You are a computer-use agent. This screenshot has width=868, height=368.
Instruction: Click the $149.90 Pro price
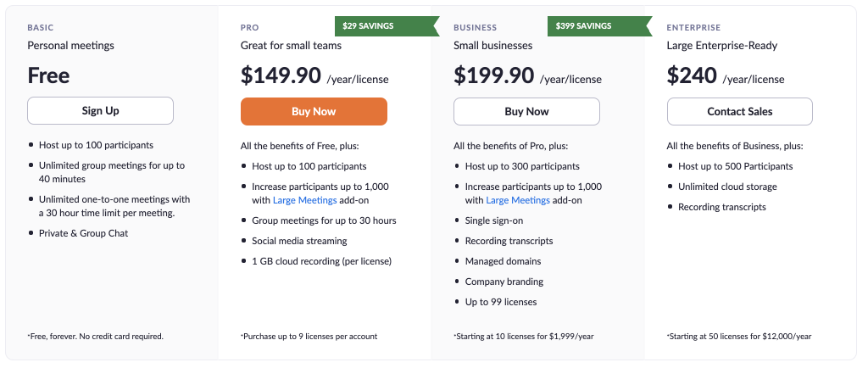[281, 75]
